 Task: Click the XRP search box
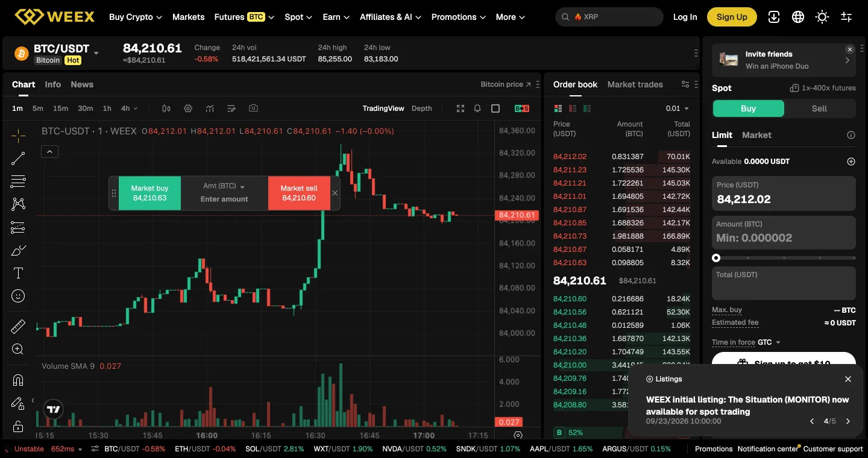pyautogui.click(x=609, y=17)
